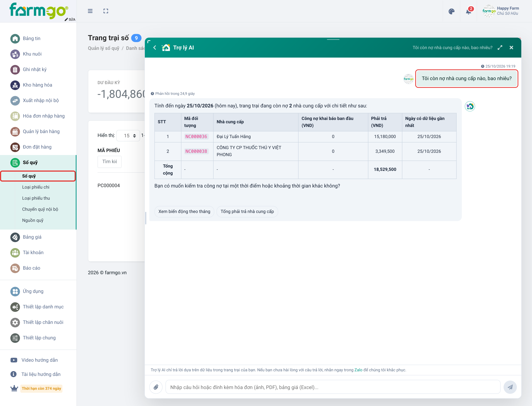Open Kho hàng hóa warehouse icon
The height and width of the screenshot is (406, 532).
[15, 85]
